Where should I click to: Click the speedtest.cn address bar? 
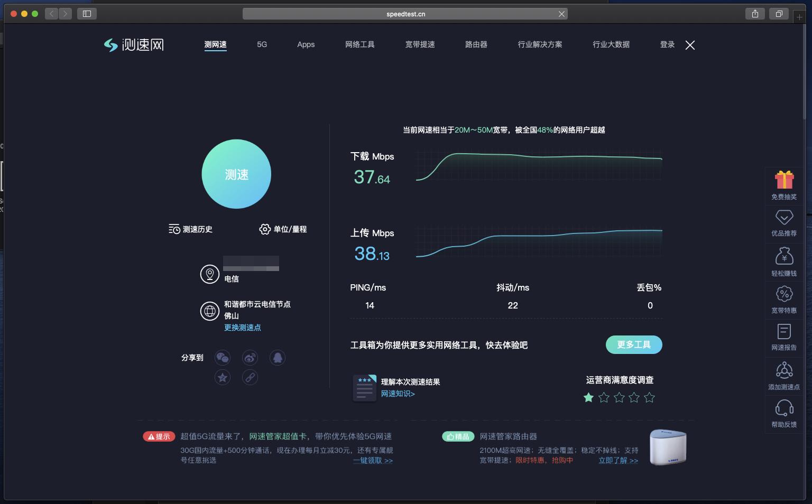[x=405, y=14]
